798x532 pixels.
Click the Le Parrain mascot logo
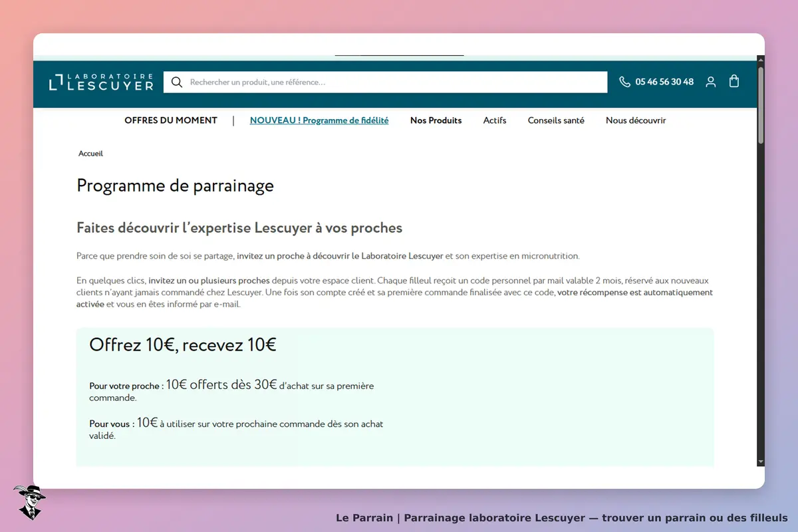click(x=29, y=502)
